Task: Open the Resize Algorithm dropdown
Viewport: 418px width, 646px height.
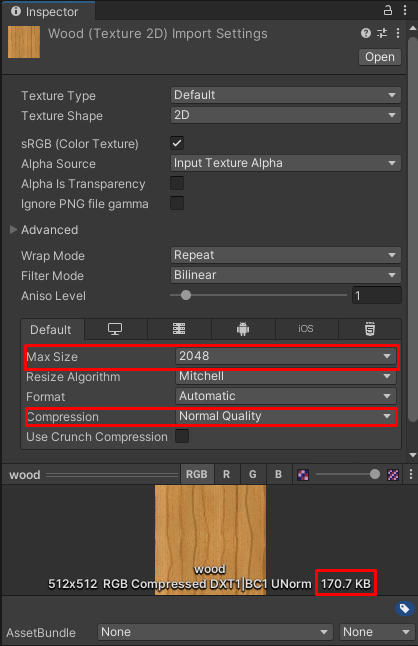Action: point(286,376)
